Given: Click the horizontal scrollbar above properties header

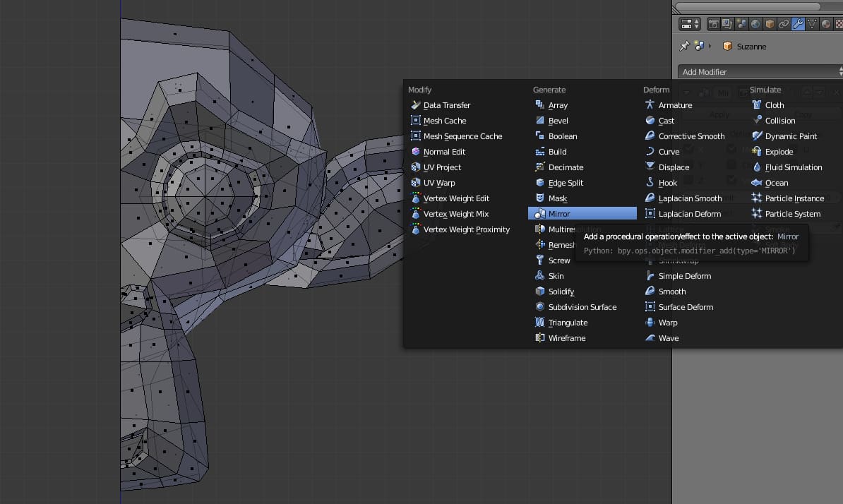Looking at the screenshot, I should [747, 6].
